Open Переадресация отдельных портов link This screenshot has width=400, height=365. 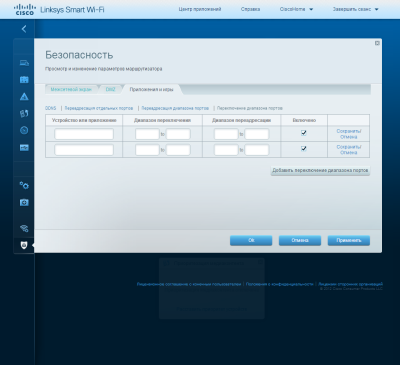[x=99, y=108]
